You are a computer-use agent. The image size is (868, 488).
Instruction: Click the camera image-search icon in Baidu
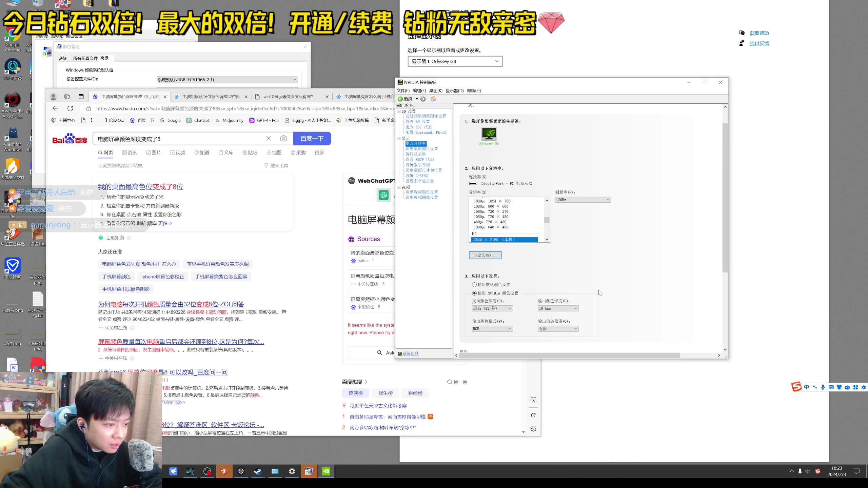click(283, 138)
